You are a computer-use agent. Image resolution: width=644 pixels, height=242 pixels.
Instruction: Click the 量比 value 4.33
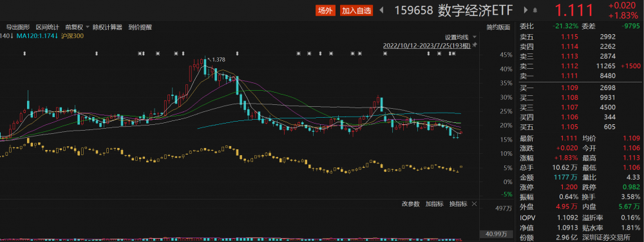(633, 178)
